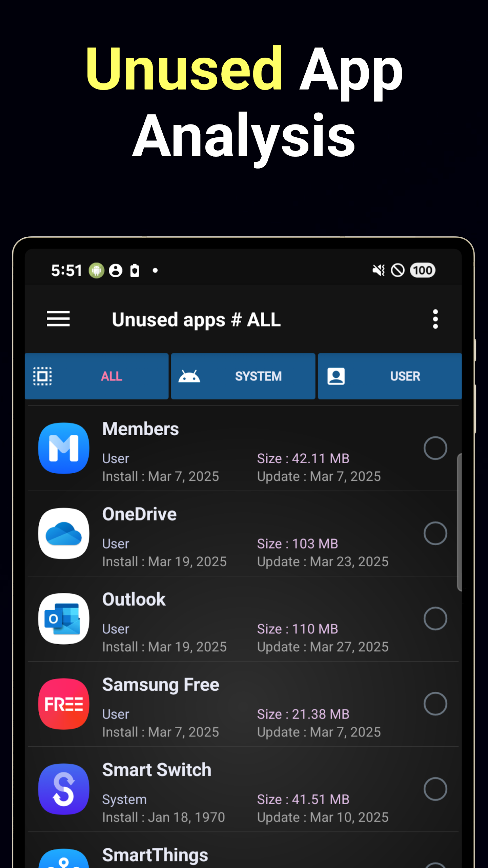Click the 'Unused apps # ALL' title
Screen dimensions: 488x868
[196, 320]
